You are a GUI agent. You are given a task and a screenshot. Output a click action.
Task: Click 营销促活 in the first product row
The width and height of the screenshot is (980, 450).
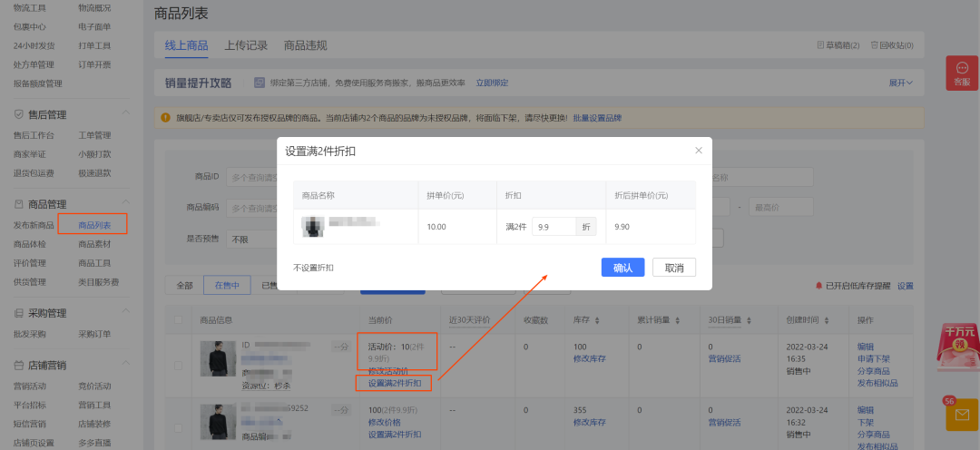point(724,358)
